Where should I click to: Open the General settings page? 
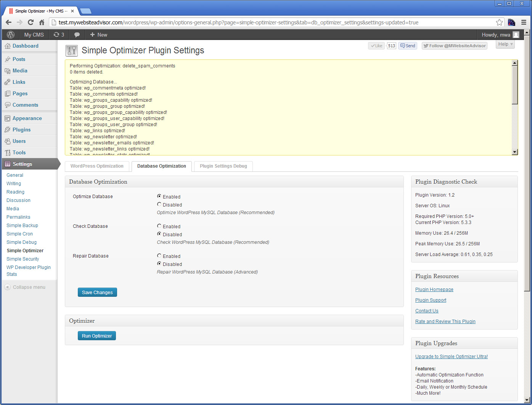click(x=15, y=175)
